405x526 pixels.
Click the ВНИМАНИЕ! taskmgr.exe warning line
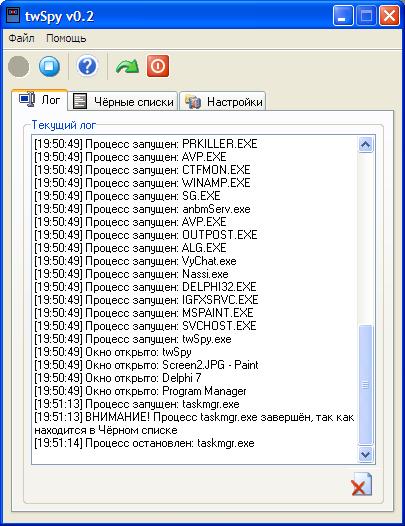194,424
